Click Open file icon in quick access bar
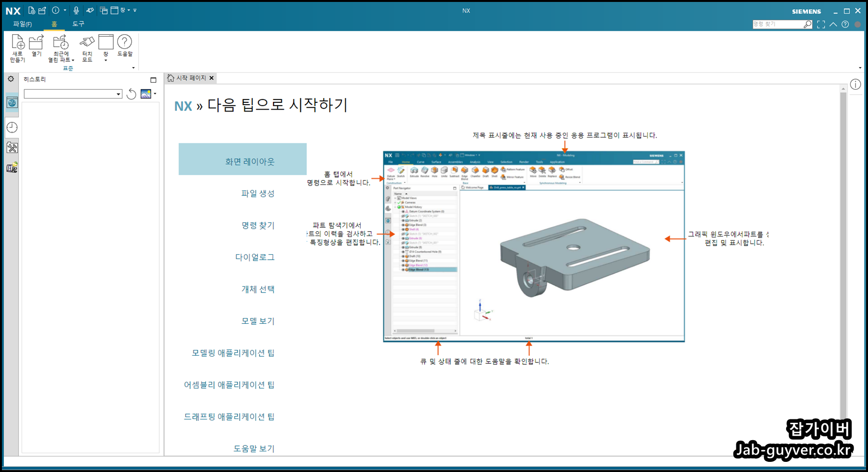 [42, 10]
